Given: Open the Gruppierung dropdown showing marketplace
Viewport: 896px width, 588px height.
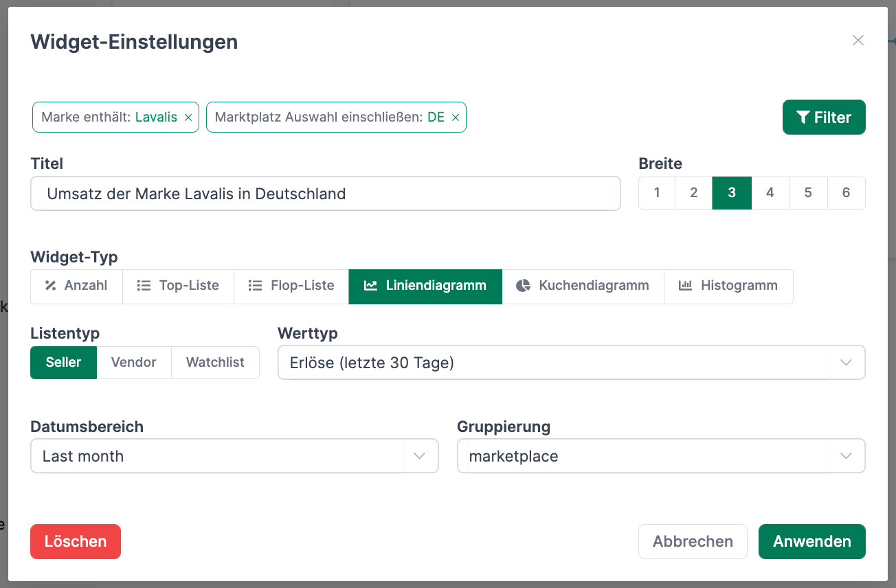Looking at the screenshot, I should point(661,456).
